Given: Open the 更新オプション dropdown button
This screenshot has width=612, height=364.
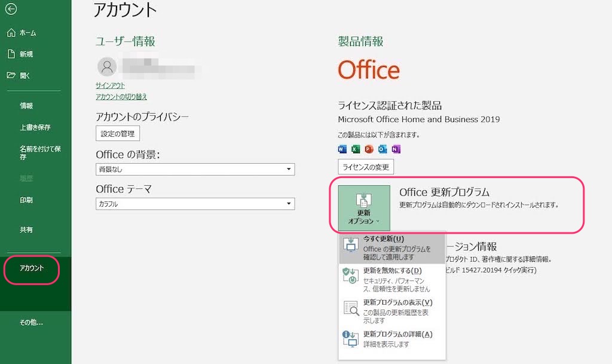Looking at the screenshot, I should (x=364, y=208).
